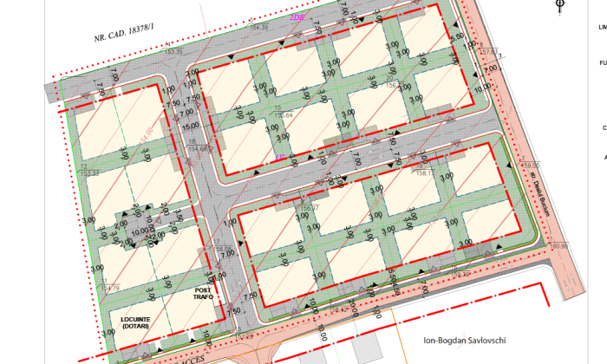Click the red "154.00" contour label
This screenshot has width=607, height=364.
[x=146, y=136]
